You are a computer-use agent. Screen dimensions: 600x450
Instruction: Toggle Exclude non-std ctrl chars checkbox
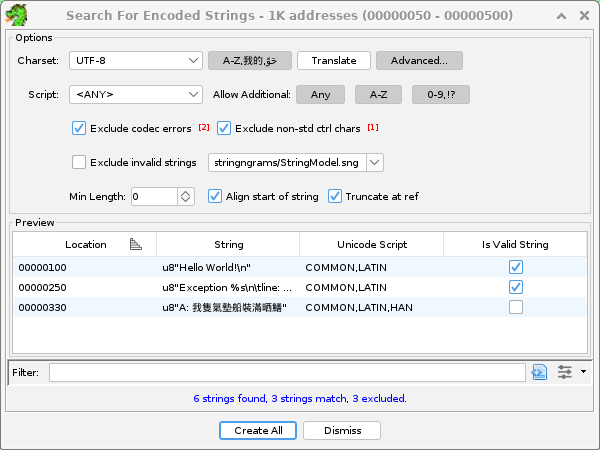(224, 128)
